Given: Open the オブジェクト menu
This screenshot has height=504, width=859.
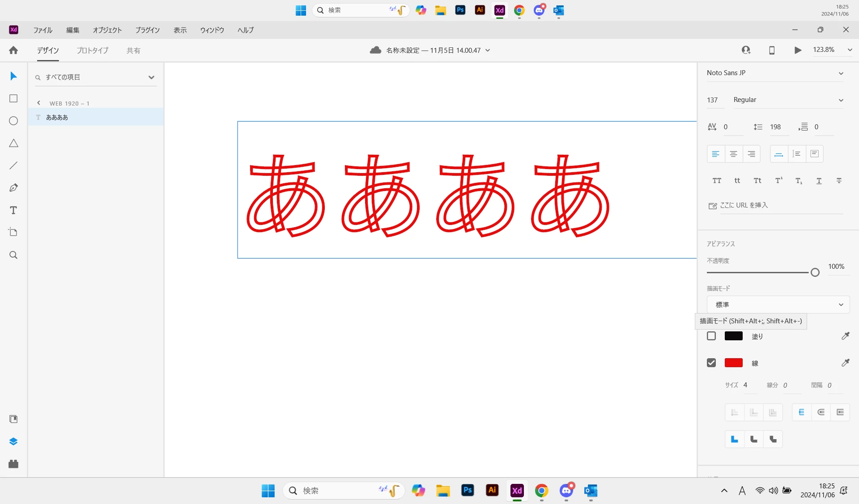Looking at the screenshot, I should 107,30.
